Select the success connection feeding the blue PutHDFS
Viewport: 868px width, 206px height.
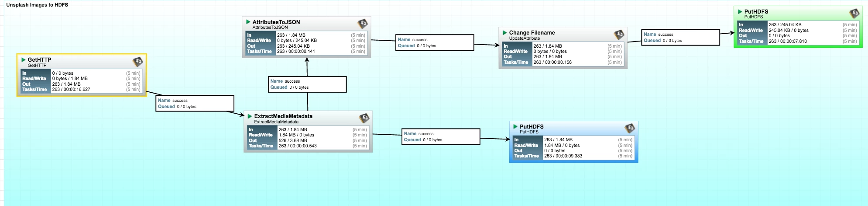[441, 136]
